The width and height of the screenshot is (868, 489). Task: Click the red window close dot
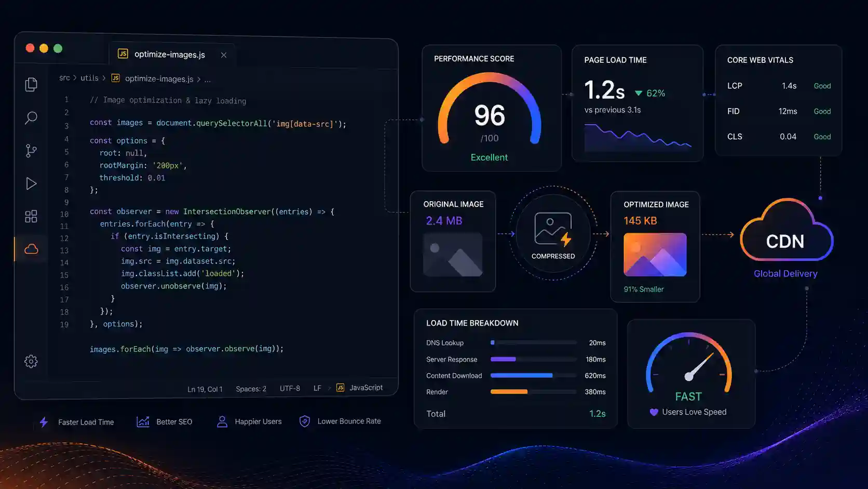(x=30, y=48)
